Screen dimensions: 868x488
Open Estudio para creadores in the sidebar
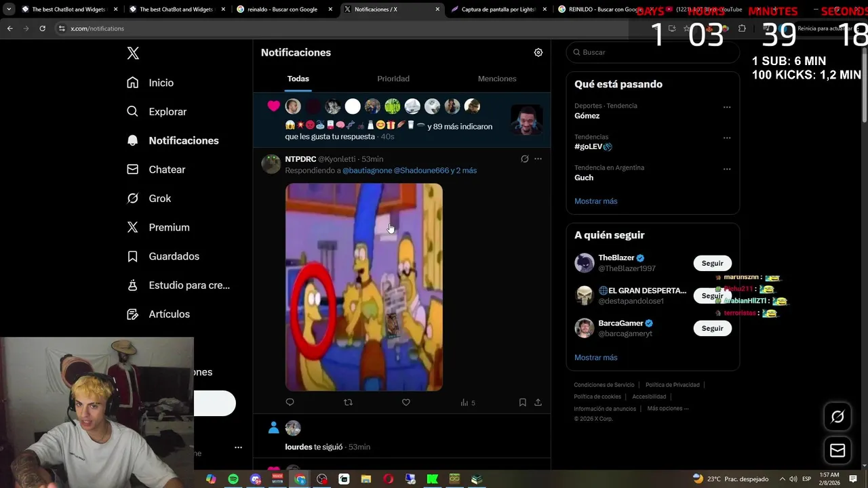point(178,285)
